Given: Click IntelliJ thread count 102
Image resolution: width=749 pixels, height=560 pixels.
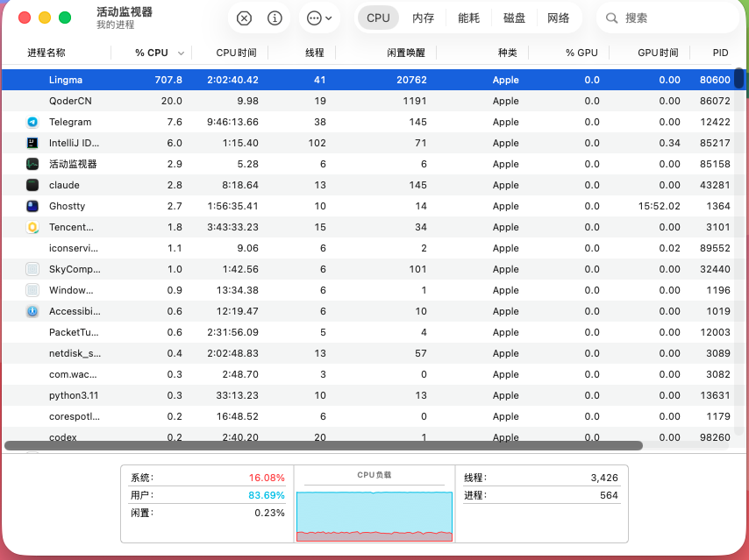Looking at the screenshot, I should [x=317, y=143].
